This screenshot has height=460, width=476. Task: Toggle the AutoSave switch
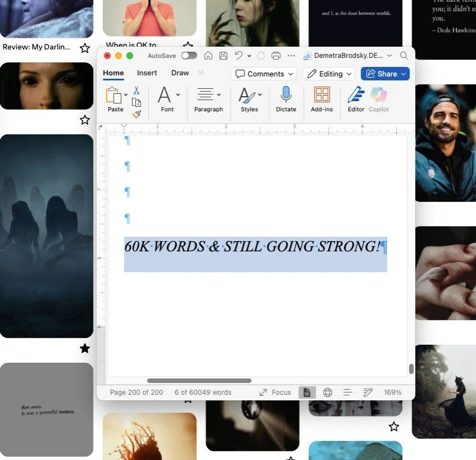coord(189,56)
